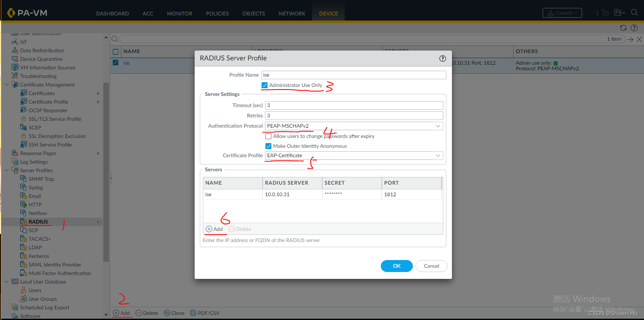Click the Certificate Profile sidebar icon

click(x=24, y=102)
